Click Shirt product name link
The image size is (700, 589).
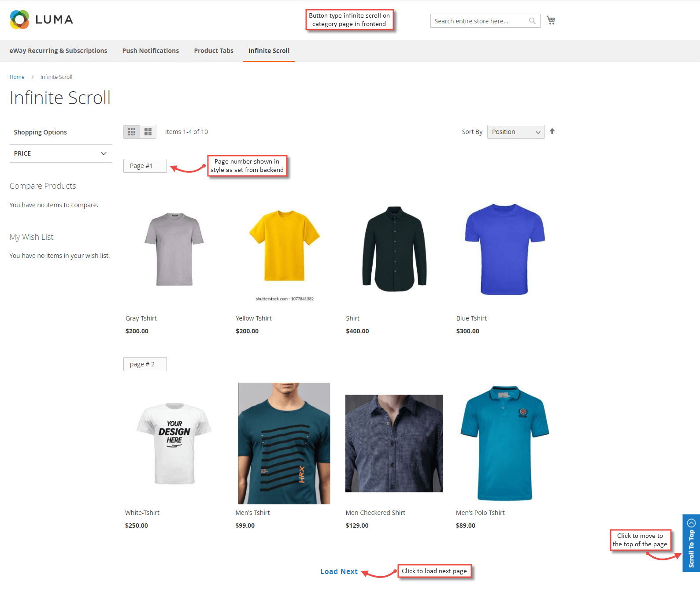[x=353, y=318]
